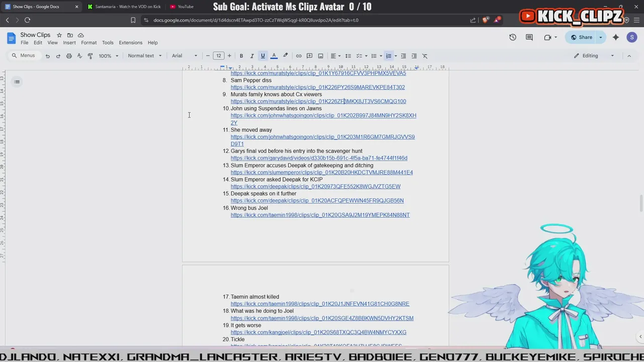Collapse the toolbar with the up chevron

[629, 56]
